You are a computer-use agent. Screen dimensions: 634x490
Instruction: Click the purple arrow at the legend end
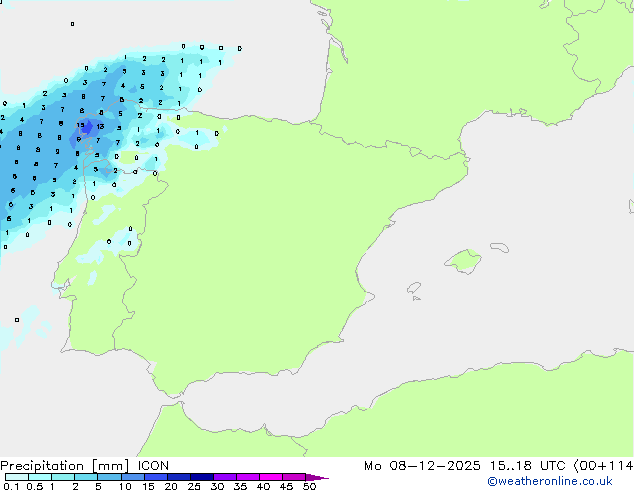pos(317,477)
